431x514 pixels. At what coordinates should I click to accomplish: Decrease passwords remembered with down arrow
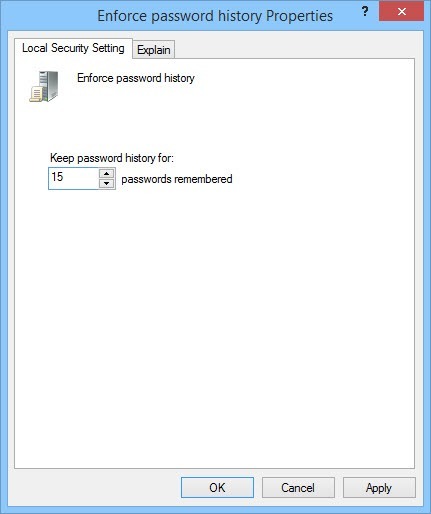click(107, 183)
